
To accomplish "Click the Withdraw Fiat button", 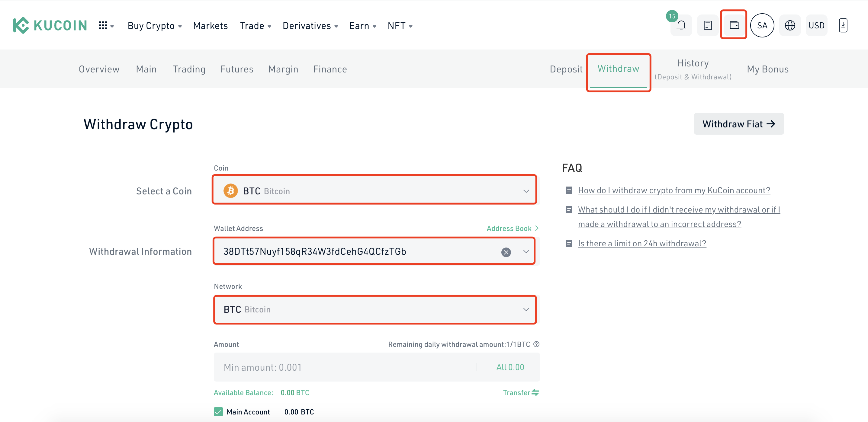I will (x=739, y=123).
